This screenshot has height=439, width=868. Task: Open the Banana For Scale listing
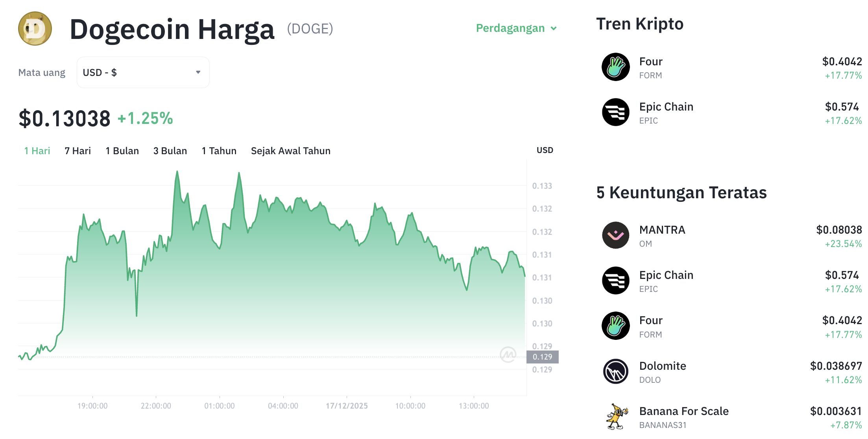[683, 411]
